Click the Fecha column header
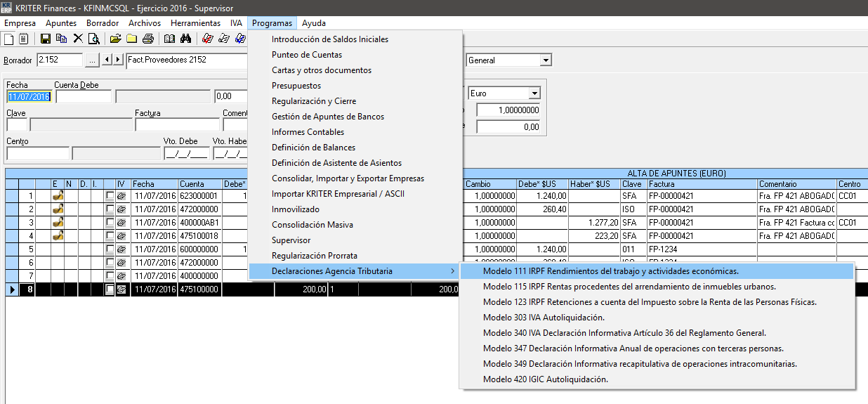Viewport: 868px width, 404px height. (x=154, y=184)
